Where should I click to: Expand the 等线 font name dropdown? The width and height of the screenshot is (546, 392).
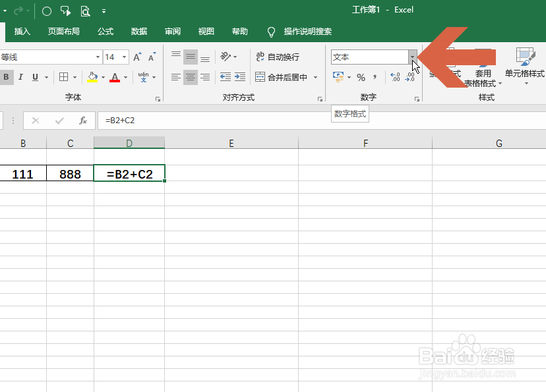[98, 57]
